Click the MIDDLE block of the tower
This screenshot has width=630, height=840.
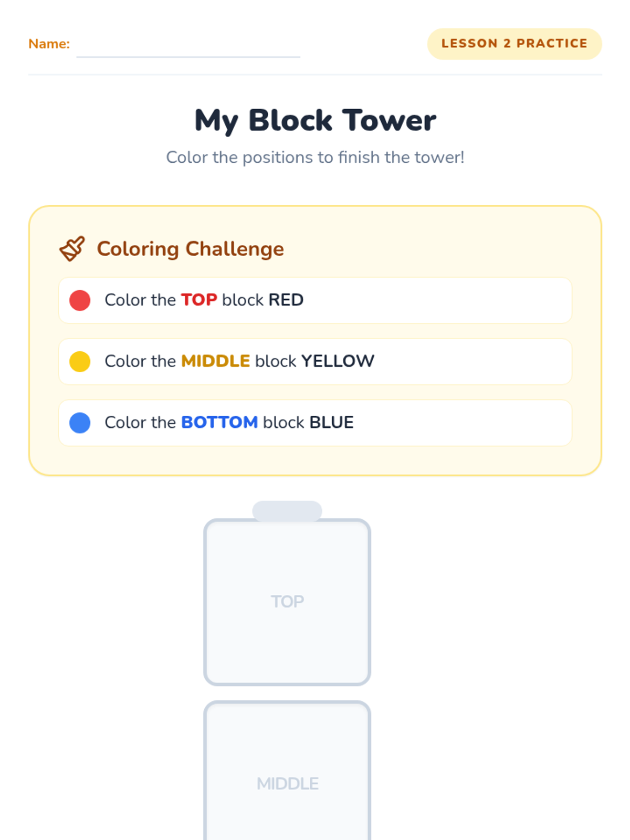287,771
